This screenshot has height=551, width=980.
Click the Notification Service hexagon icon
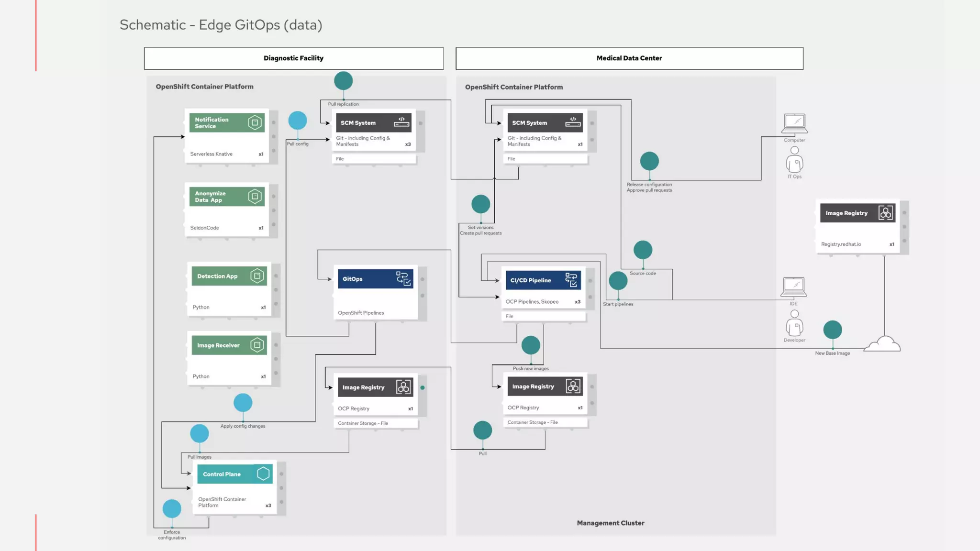coord(255,122)
